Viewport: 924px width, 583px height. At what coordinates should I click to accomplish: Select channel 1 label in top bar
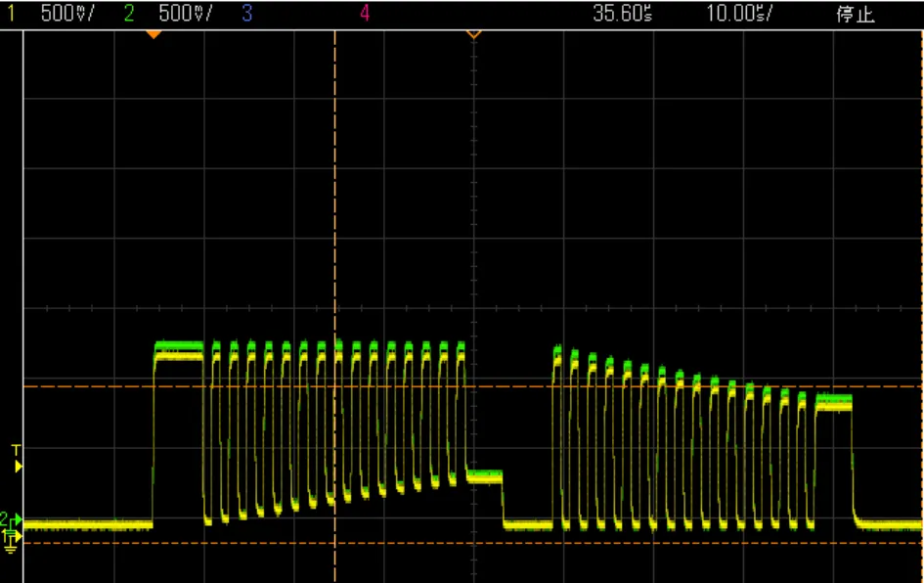click(x=13, y=14)
